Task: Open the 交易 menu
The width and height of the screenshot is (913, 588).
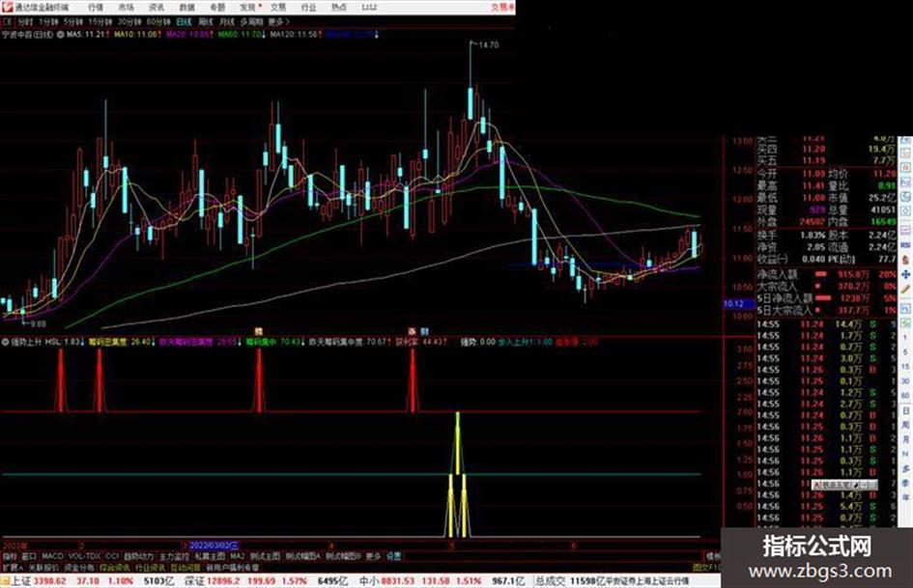Action: point(278,7)
